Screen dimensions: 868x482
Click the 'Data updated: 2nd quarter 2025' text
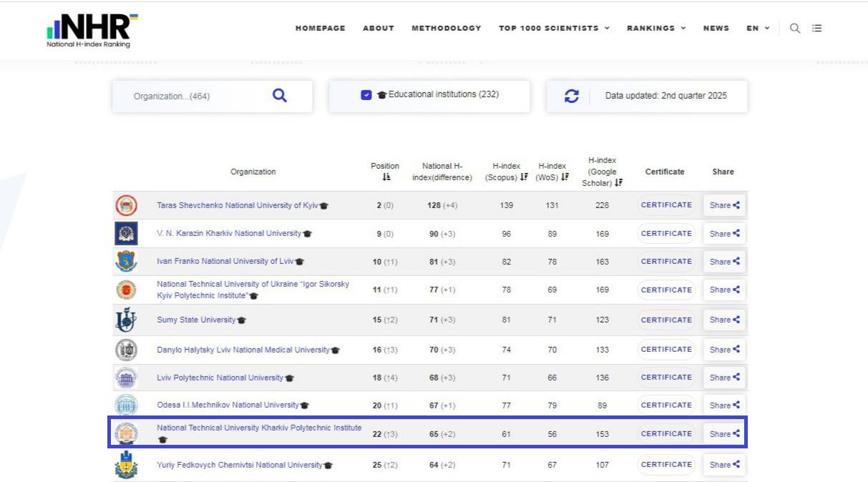click(x=666, y=96)
